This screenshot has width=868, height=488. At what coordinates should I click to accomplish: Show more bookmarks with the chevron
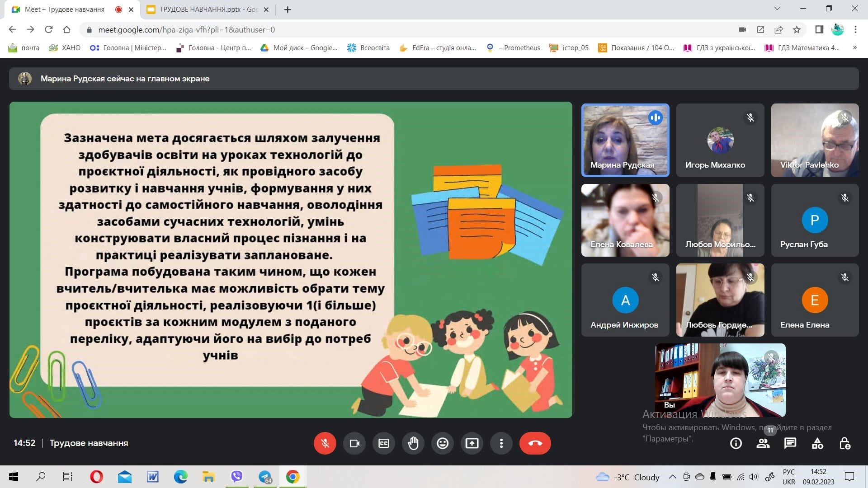click(x=855, y=48)
